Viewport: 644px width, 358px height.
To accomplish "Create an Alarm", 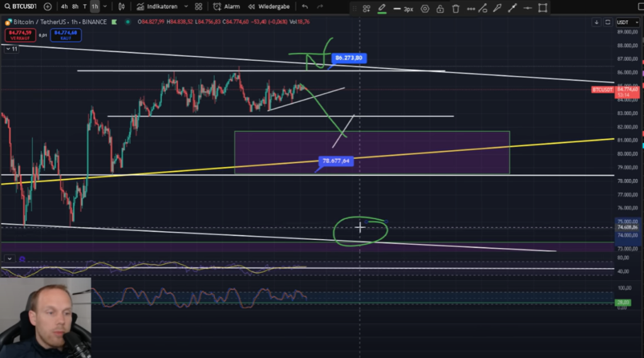I will [226, 6].
